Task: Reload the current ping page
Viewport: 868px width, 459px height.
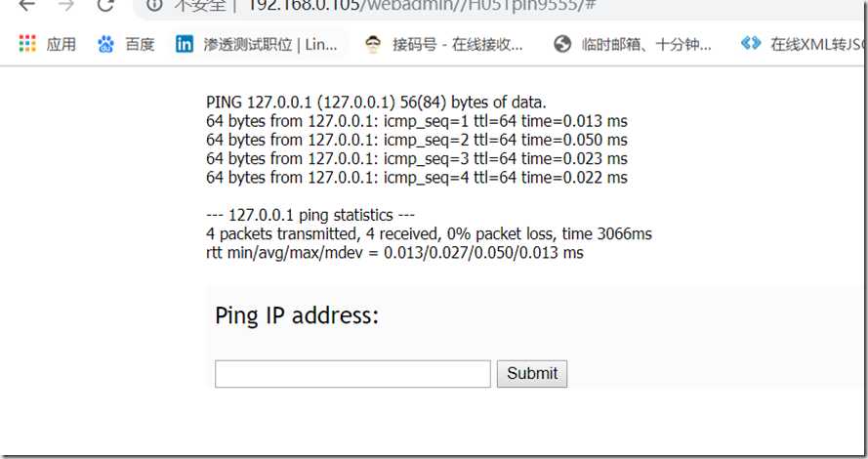Action: point(105,5)
